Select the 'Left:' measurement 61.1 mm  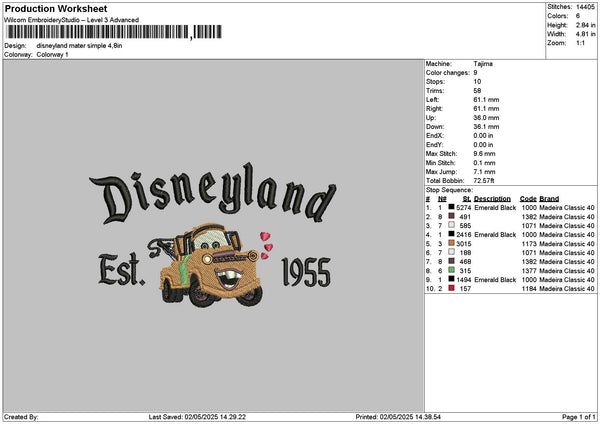point(486,99)
